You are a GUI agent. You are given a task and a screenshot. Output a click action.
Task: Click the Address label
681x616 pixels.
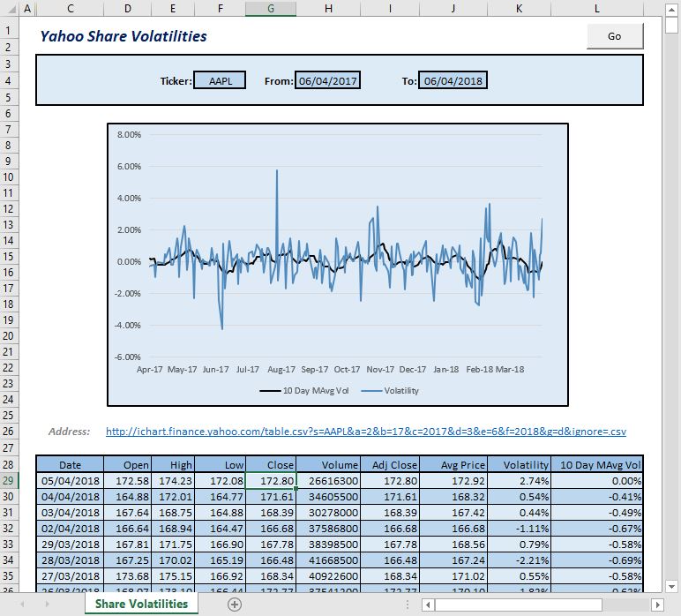pyautogui.click(x=69, y=432)
